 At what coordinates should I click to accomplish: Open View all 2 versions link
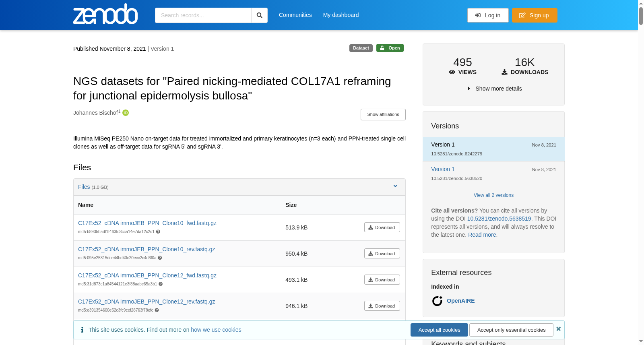coord(493,195)
